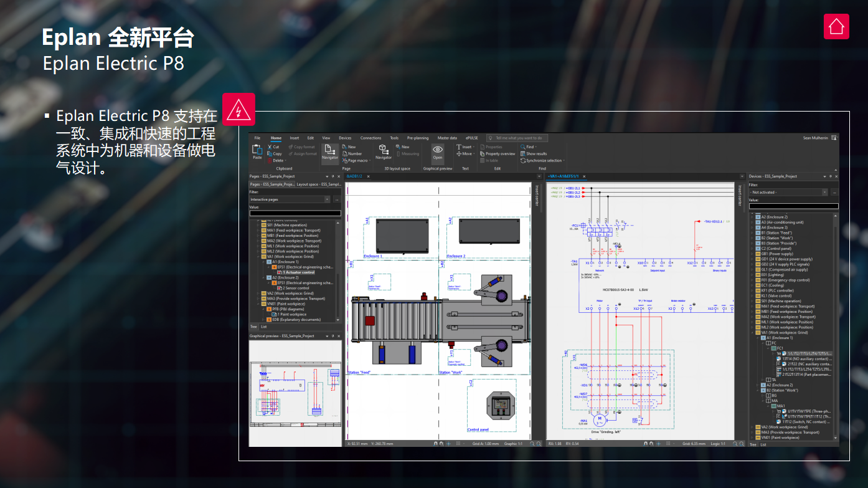This screenshot has height=488, width=868.
Task: Select KF1 (PLC controller) in Devices tree
Action: pos(778,290)
